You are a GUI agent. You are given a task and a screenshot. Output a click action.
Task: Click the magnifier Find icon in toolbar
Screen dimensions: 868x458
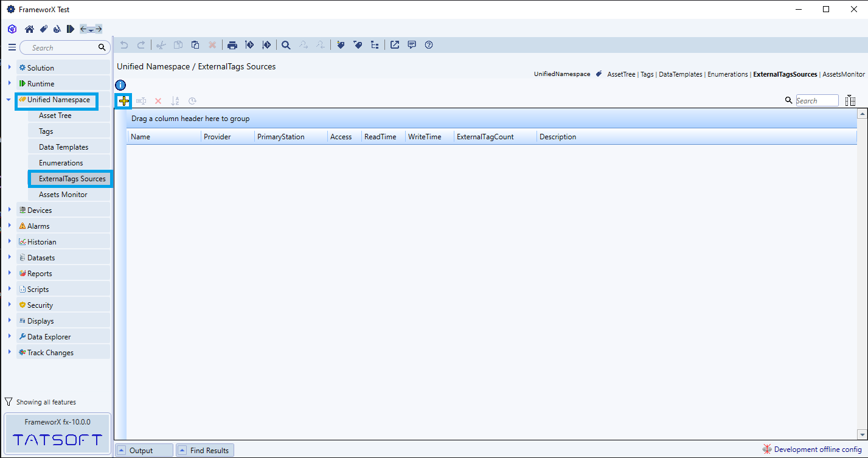(x=286, y=45)
